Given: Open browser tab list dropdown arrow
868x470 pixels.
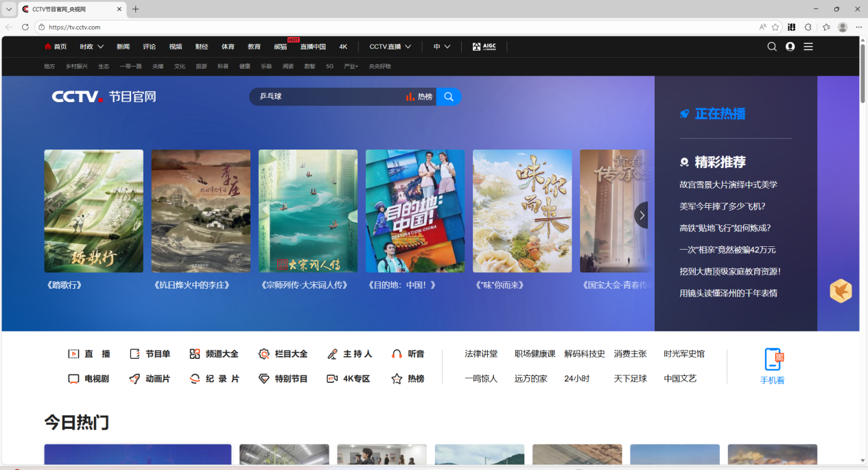Looking at the screenshot, I should pos(9,9).
